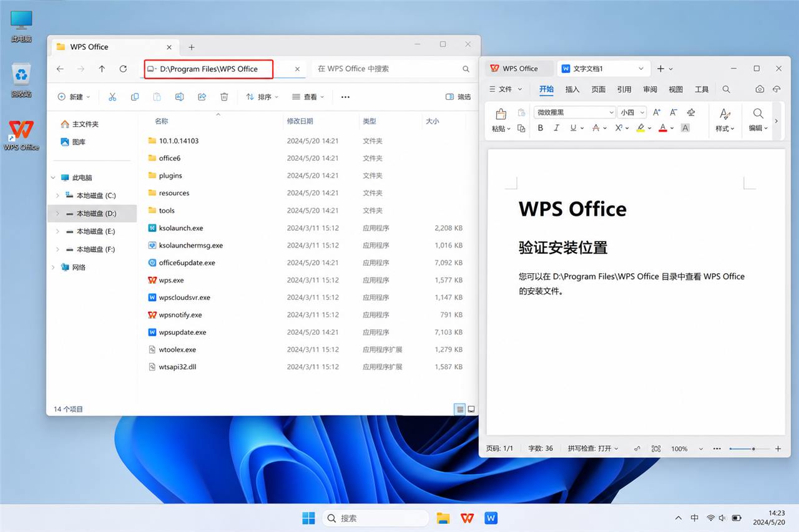
Task: Switch to the 审阅 ribbon tab
Action: coord(650,89)
